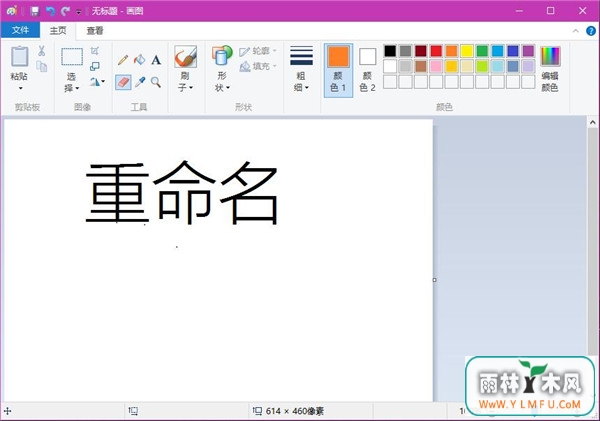
Task: Click the rectangular Select tool icon
Action: tap(72, 57)
